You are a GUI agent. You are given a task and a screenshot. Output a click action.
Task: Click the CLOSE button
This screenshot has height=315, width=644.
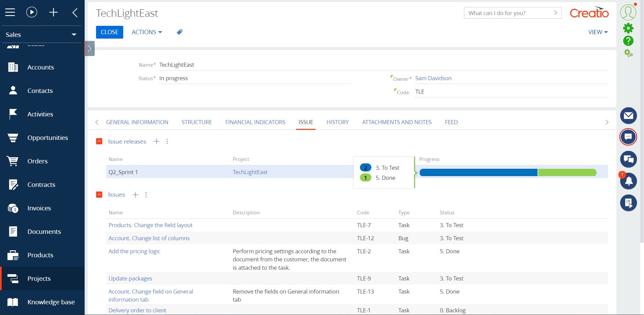(109, 32)
